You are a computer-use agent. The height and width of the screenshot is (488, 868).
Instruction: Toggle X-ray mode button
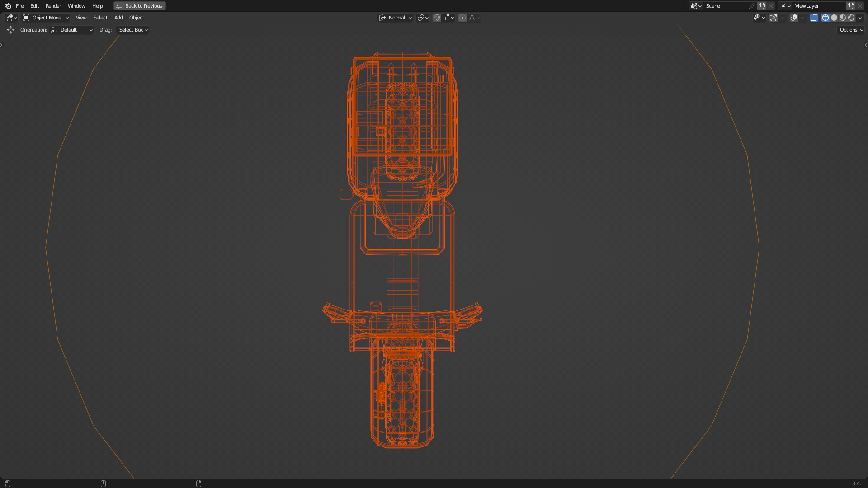click(814, 18)
